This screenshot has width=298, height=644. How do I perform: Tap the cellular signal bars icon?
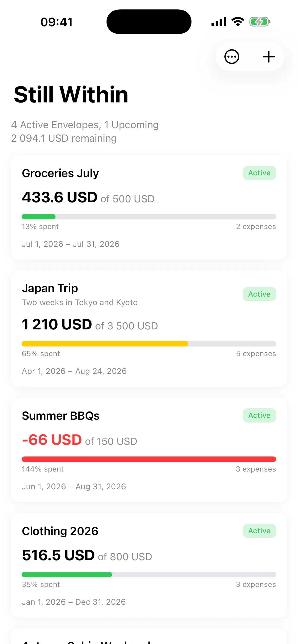(219, 22)
